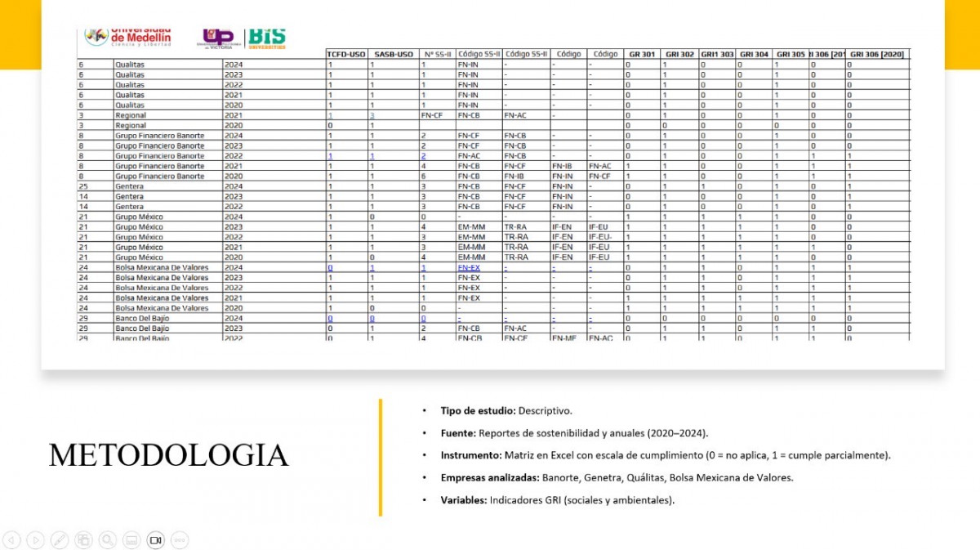Activate the zoom magnifier tool
980x550 pixels.
tap(107, 539)
